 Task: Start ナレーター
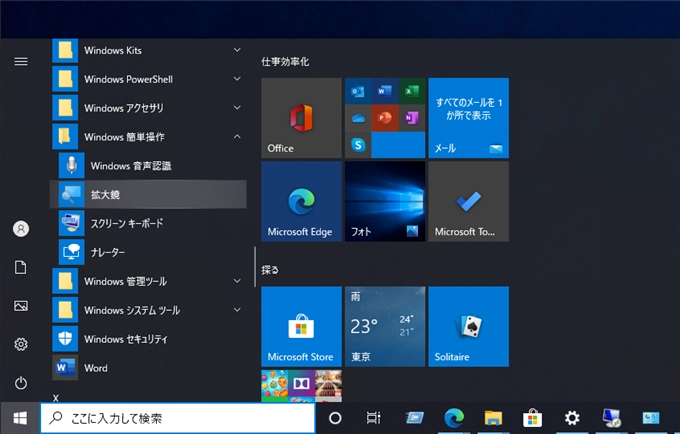[148, 252]
